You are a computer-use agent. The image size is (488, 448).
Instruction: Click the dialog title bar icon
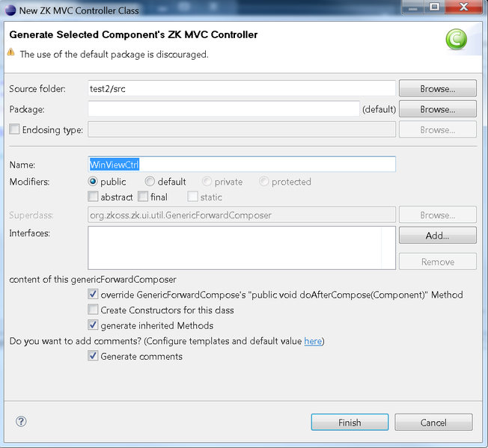point(10,7)
